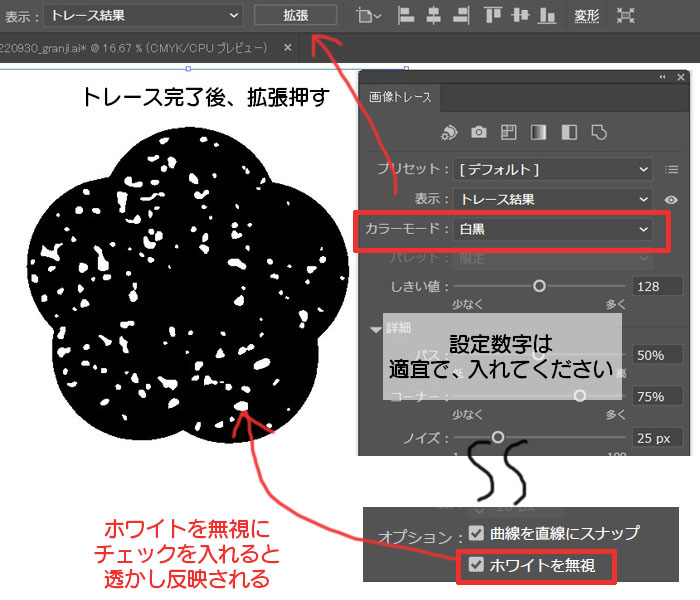
Task: Toggle 曲線を直線にスナップ checkbox
Action: click(x=476, y=533)
